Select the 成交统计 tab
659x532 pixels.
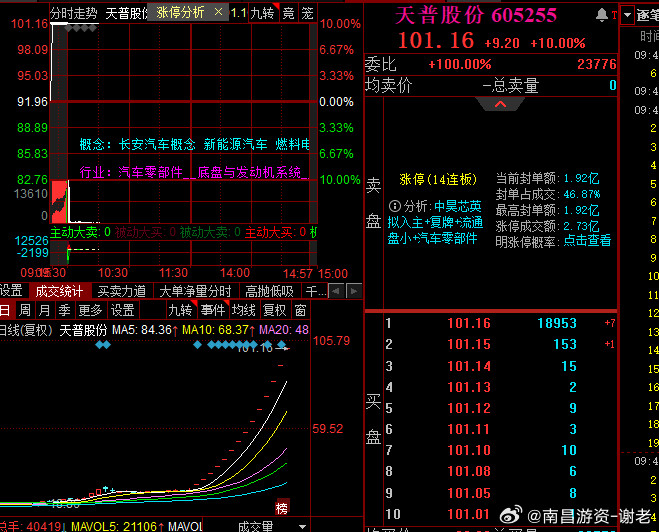(59, 291)
